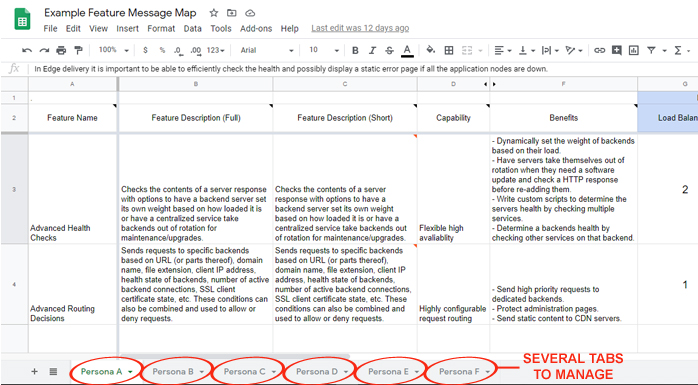Format the cell as percent

point(162,50)
